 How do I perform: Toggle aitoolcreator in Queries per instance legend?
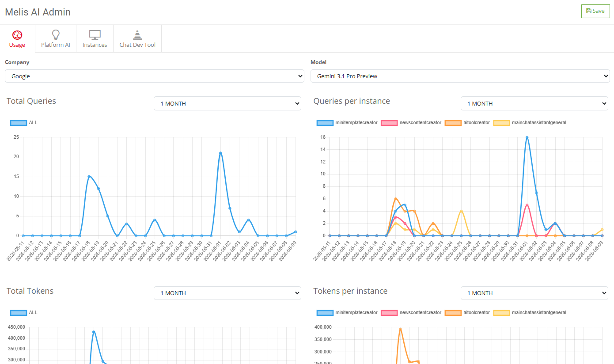[x=467, y=122]
